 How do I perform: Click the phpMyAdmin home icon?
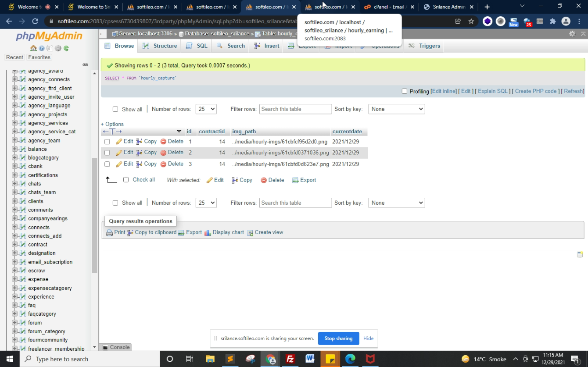(33, 48)
